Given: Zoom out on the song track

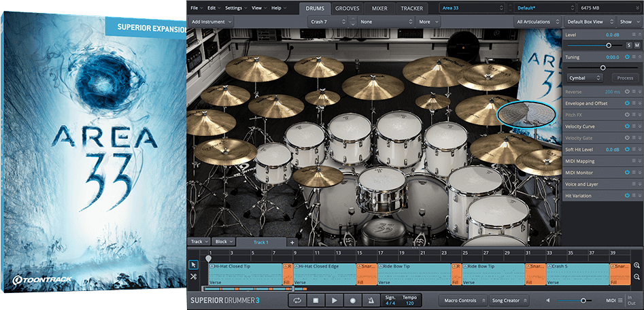Looking at the screenshot, I should [x=637, y=277].
